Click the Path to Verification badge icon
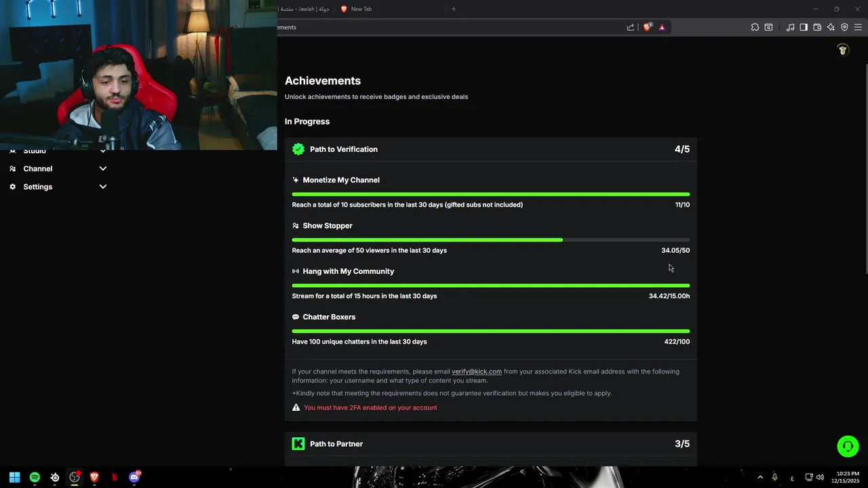This screenshot has width=868, height=488. (x=298, y=149)
